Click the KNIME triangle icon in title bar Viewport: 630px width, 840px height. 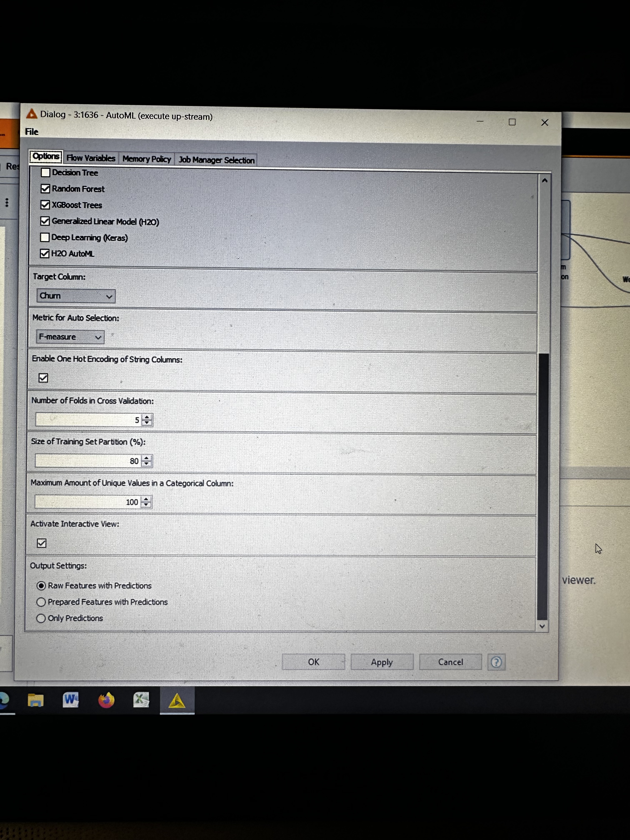(31, 114)
